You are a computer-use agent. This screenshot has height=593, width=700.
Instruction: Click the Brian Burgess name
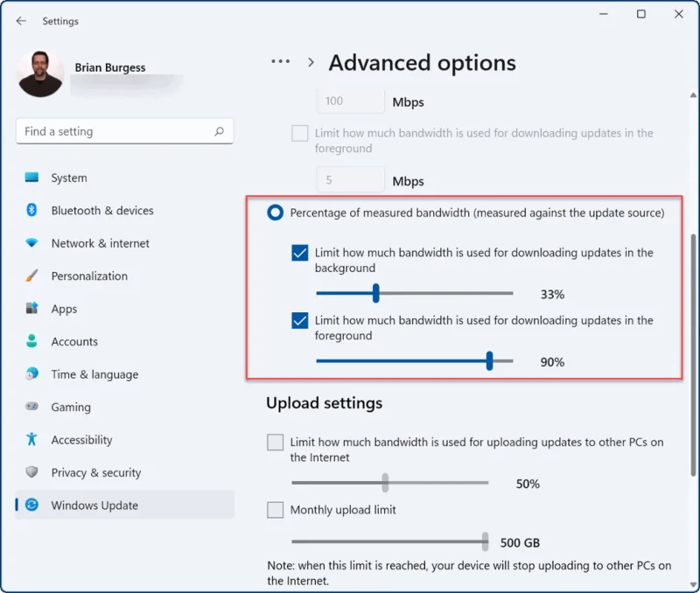[x=110, y=67]
